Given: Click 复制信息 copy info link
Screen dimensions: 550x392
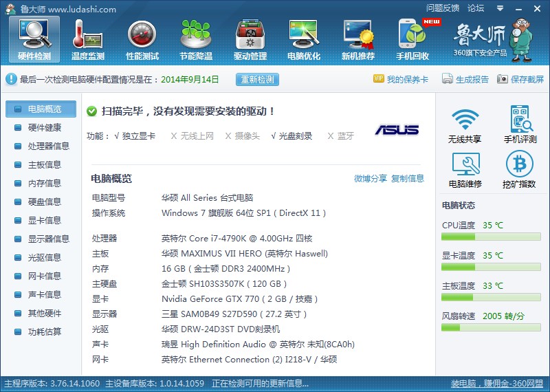Looking at the screenshot, I should pos(408,179).
